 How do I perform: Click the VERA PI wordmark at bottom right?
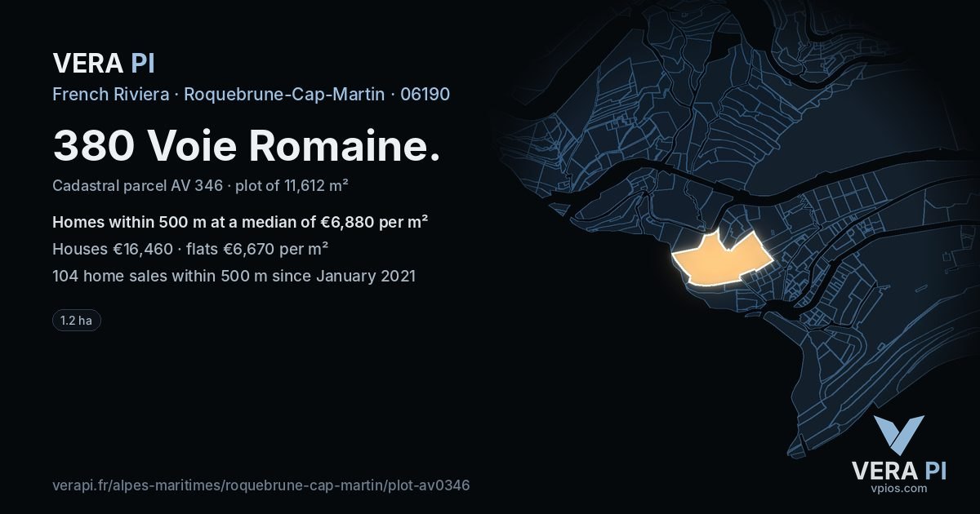[x=898, y=471]
